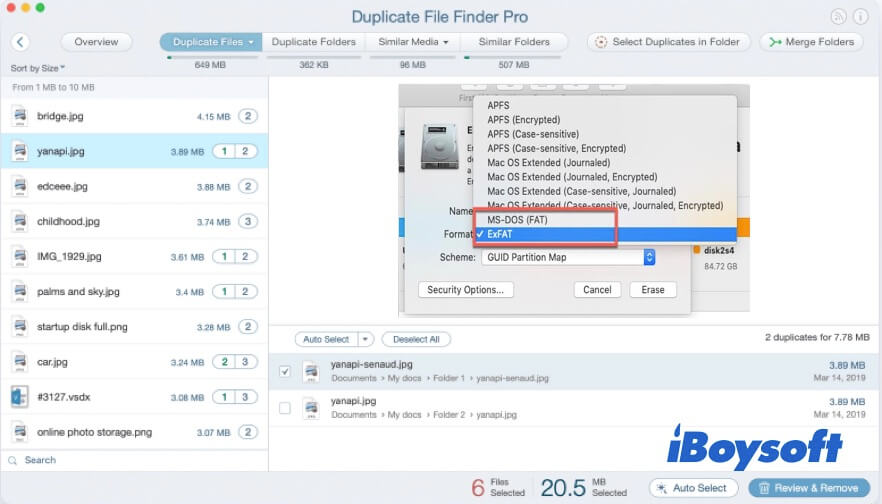882x504 pixels.
Task: Switch to the Duplicate Folders tab
Action: (x=313, y=42)
